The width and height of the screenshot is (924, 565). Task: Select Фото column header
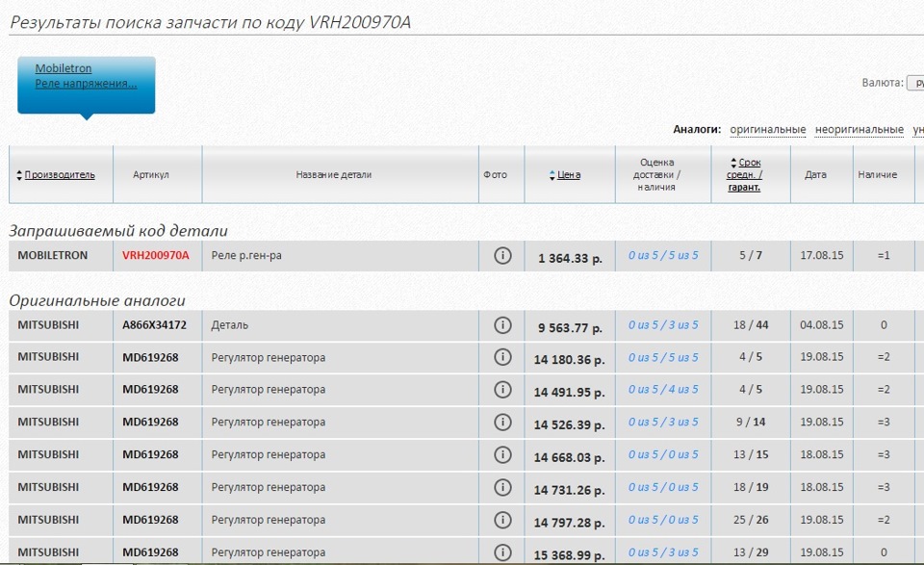(x=495, y=175)
